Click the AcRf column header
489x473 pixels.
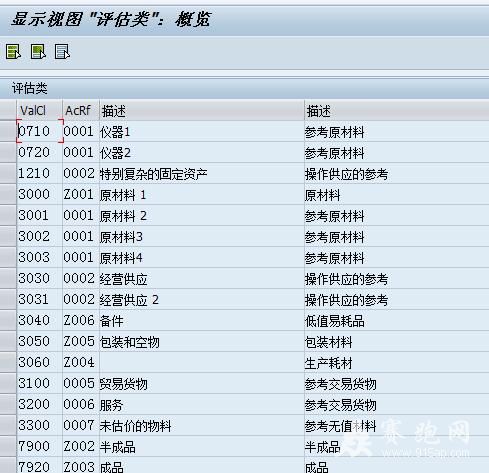click(x=81, y=110)
